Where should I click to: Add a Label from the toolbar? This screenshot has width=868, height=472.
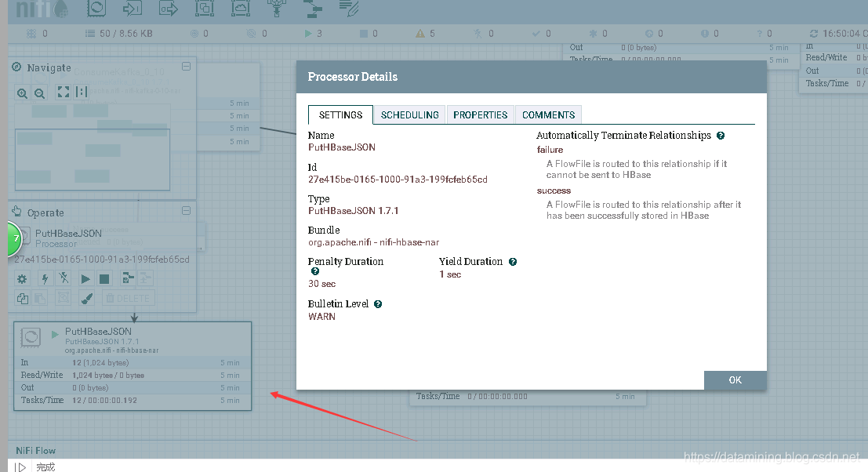349,9
